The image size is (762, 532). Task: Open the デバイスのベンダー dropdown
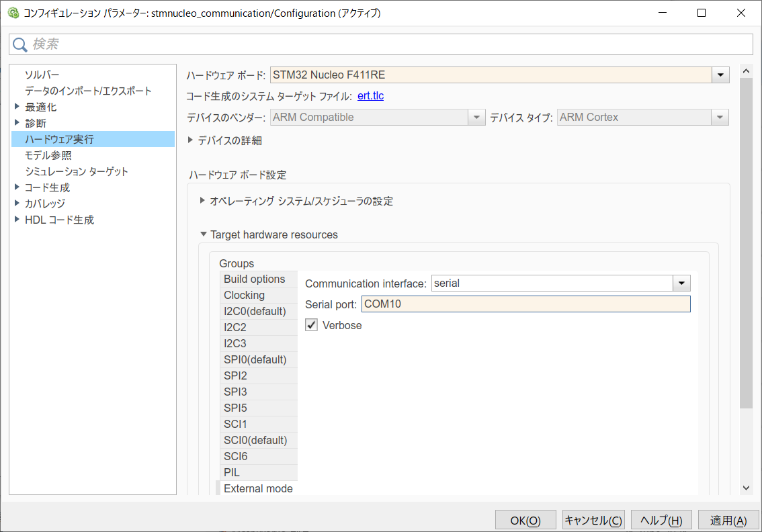click(x=476, y=117)
